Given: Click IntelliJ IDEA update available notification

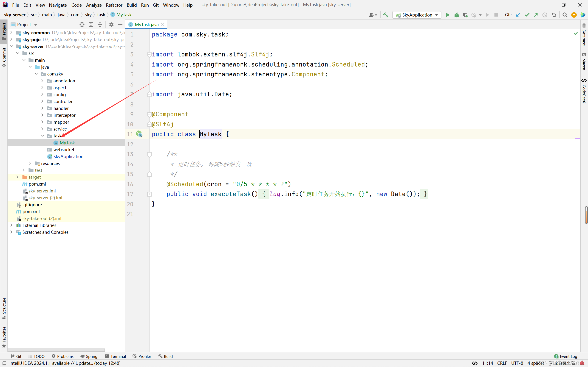Looking at the screenshot, I should 65,363.
